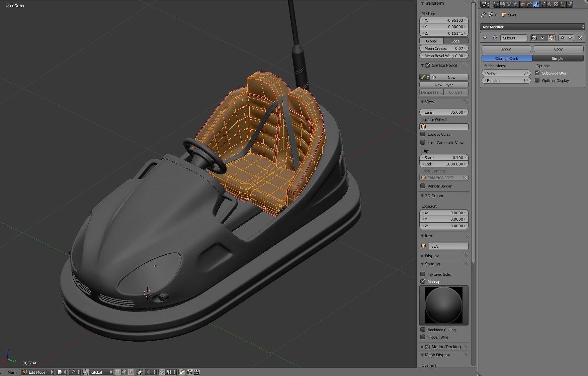Open the pivot point dropdown

[75, 372]
